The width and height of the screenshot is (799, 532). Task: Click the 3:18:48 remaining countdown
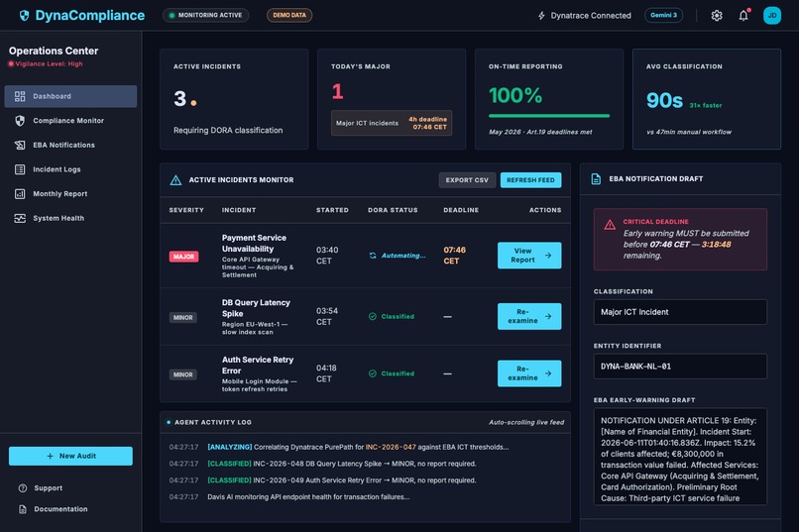(716, 245)
